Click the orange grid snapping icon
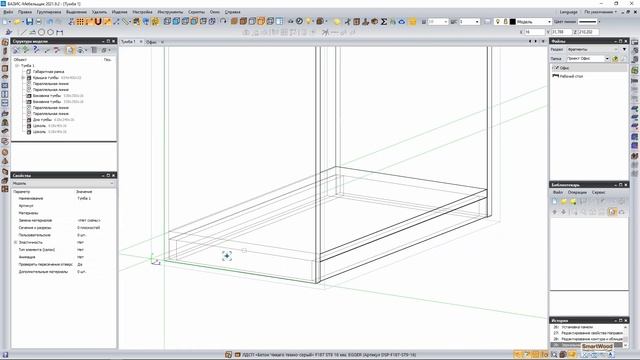This screenshot has height=360, width=640. (x=80, y=21)
